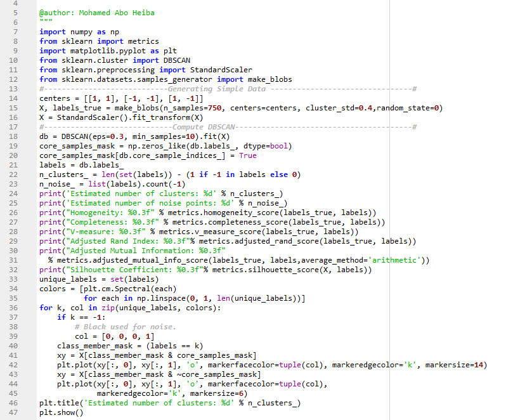Click 'centers' variable on line 14
This screenshot has width=506, height=420.
[x=55, y=98]
